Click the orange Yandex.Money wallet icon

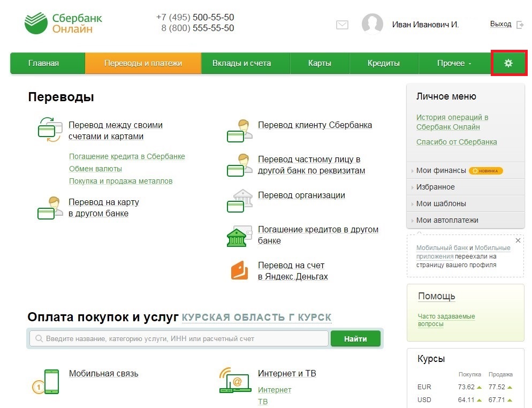pos(240,270)
